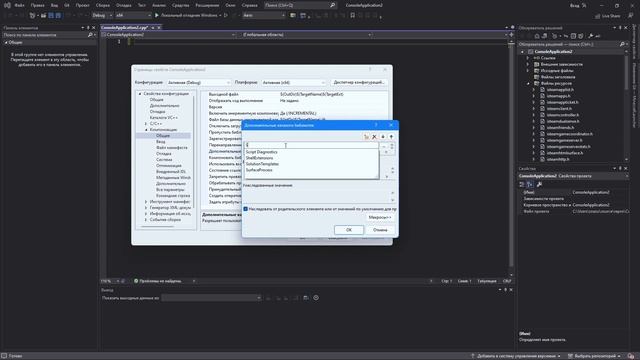Open the Сборка menu
640x360 pixels.
[102, 5]
